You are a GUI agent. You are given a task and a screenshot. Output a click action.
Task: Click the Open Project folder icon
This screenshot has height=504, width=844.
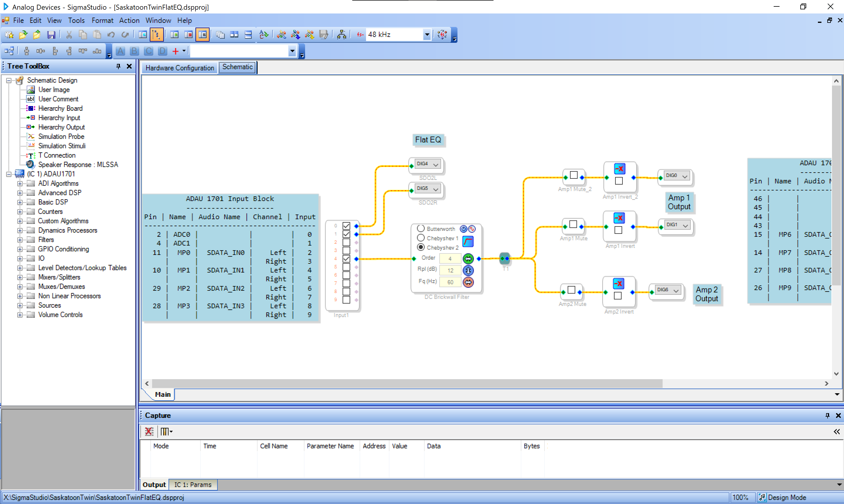(x=23, y=35)
